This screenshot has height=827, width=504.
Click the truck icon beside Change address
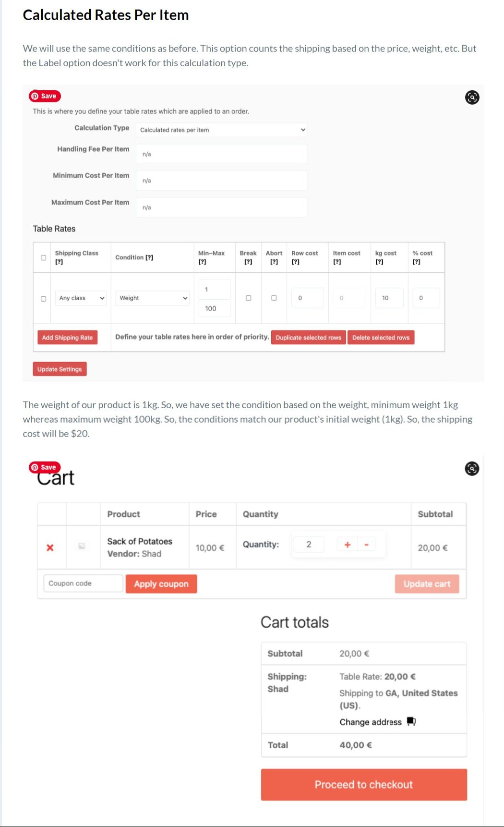point(411,721)
